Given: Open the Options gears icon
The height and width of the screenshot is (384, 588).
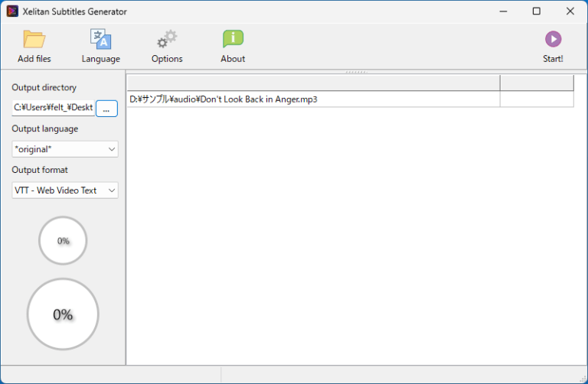Looking at the screenshot, I should point(167,39).
